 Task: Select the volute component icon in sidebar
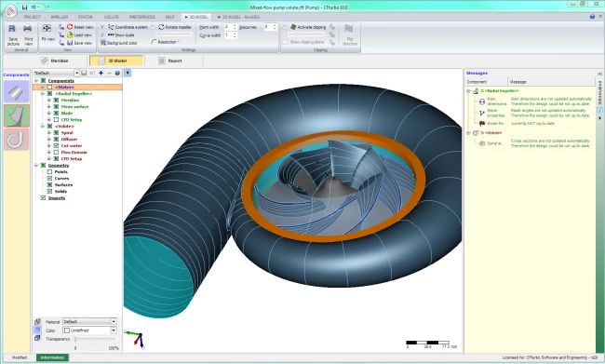pos(16,139)
